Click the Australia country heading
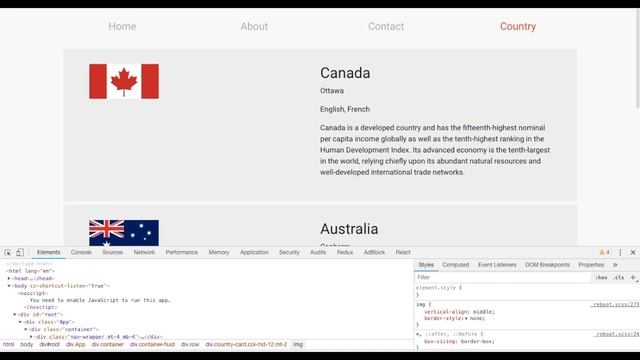The height and width of the screenshot is (360, 640). (349, 229)
